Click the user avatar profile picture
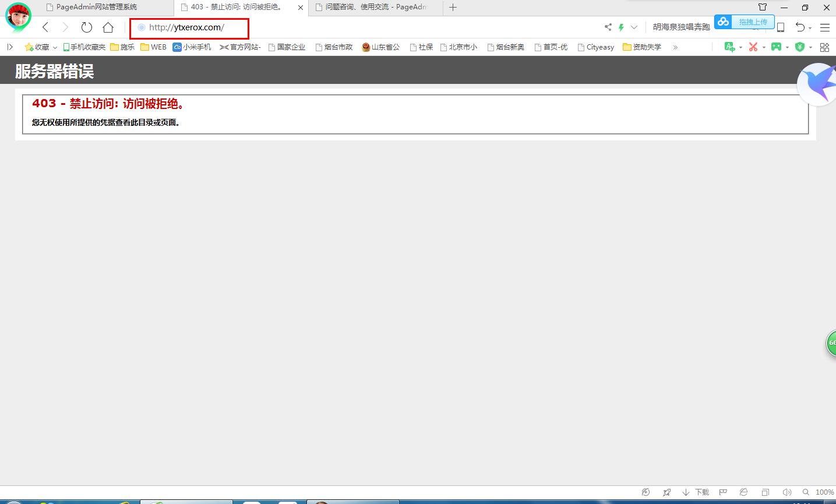Viewport: 836px width, 504px height. click(18, 17)
